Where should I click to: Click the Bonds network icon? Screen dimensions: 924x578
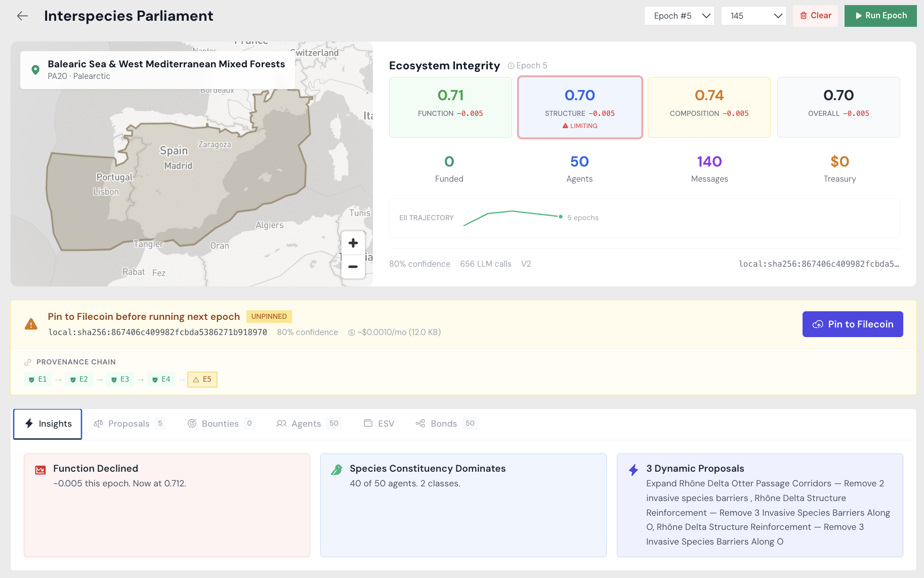pos(420,423)
